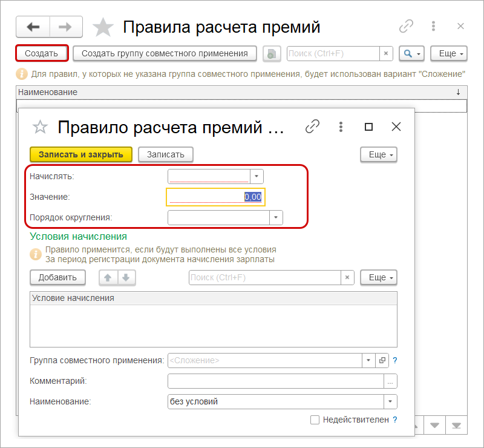Expand the 'Группа совместного применения' dropdown
The image size is (484, 448).
point(368,361)
